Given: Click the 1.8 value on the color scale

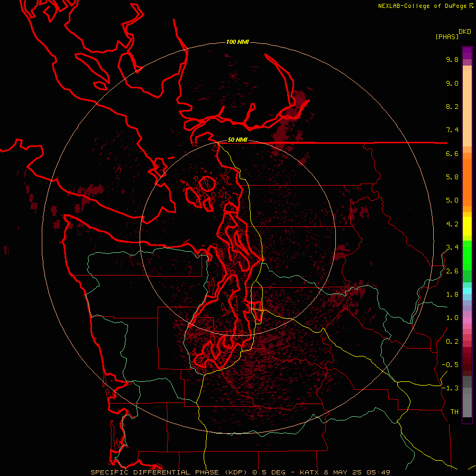Looking at the screenshot, I should pyautogui.click(x=452, y=295).
